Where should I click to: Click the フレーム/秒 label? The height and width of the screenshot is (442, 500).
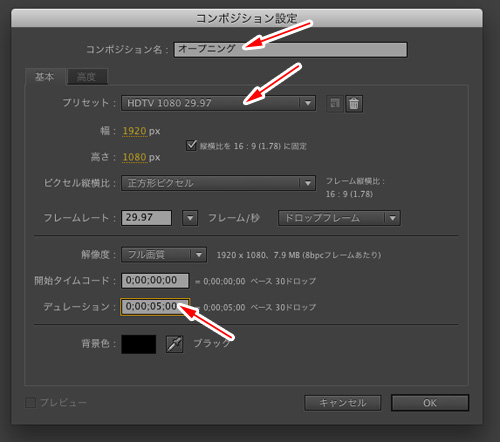(234, 218)
